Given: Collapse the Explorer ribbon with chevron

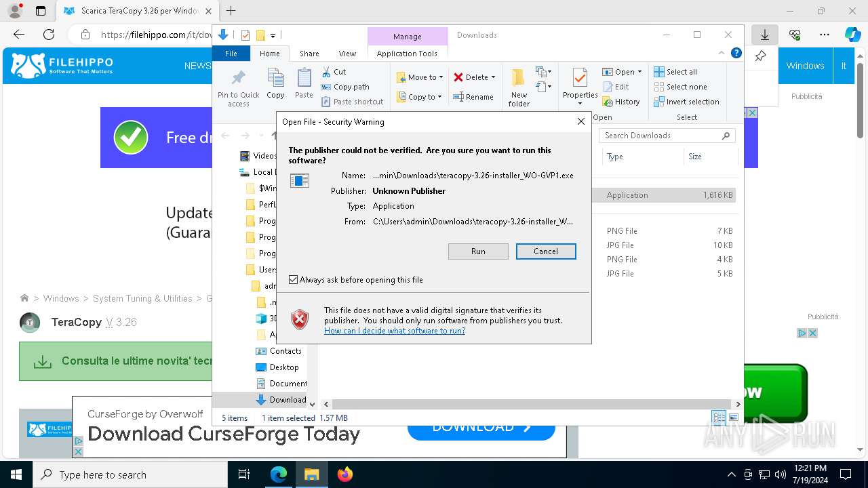Looking at the screenshot, I should 722,54.
